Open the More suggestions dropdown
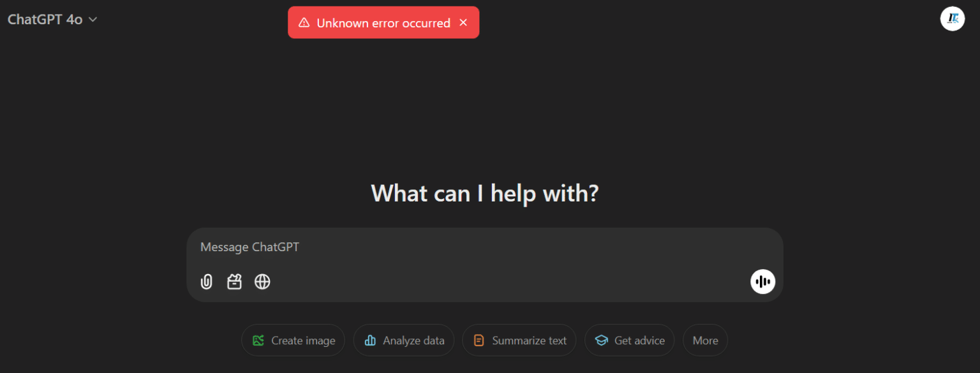Image resolution: width=980 pixels, height=373 pixels. 705,340
